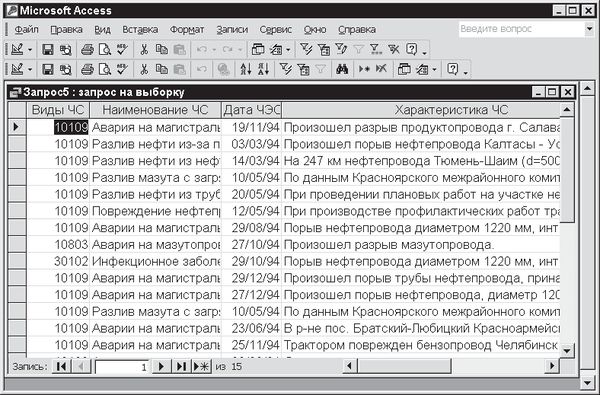This screenshot has height=395, width=600.
Task: Click Save icon in the lower toolbar
Action: [47, 69]
